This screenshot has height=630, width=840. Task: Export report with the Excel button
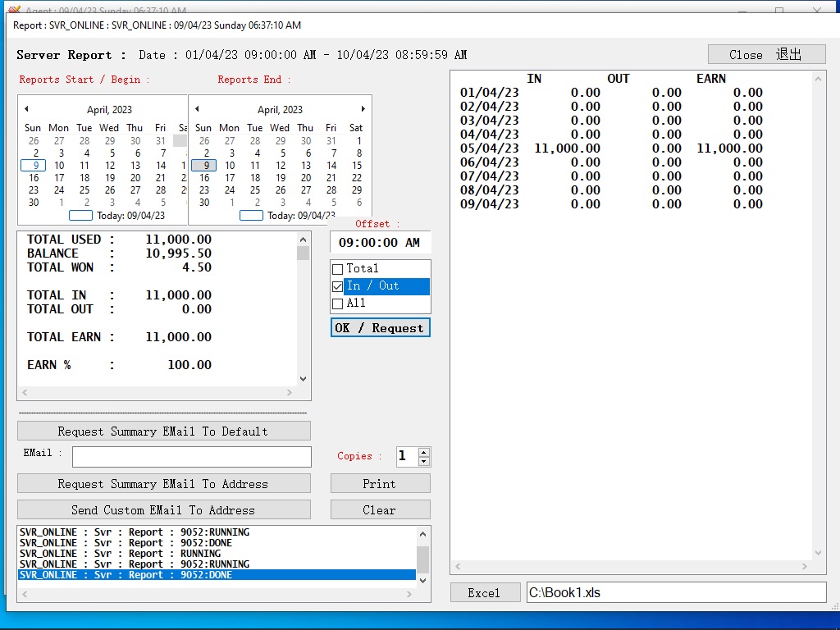point(485,593)
